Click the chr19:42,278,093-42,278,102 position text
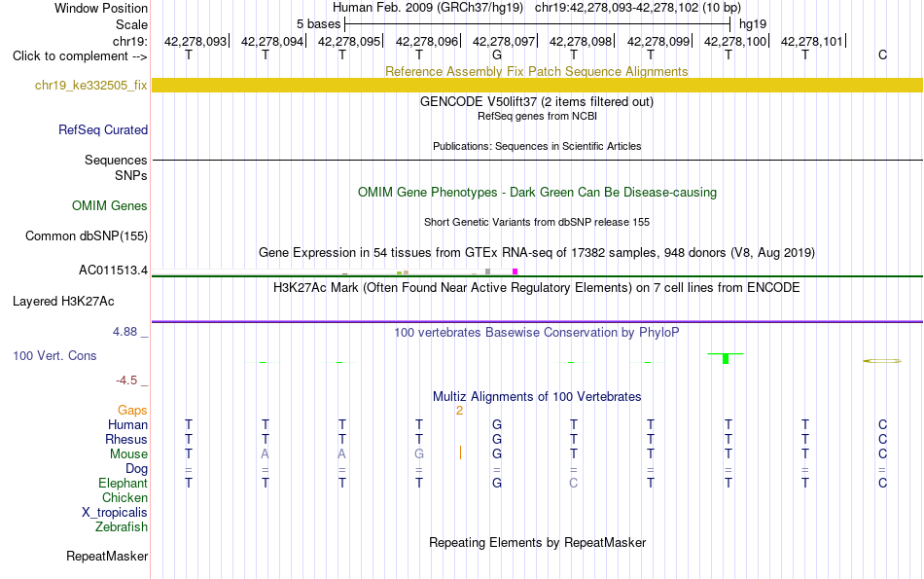This screenshot has width=924, height=579. tap(638, 8)
